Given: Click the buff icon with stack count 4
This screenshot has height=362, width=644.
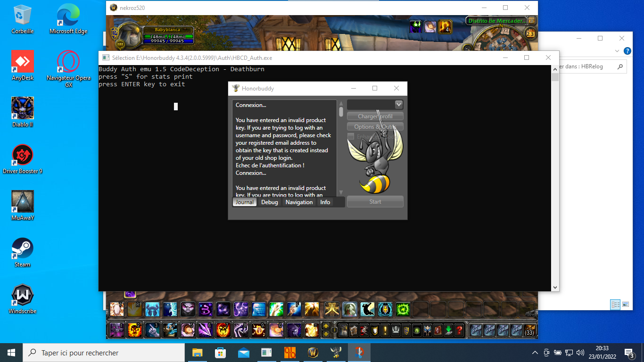Looking at the screenshot, I should coord(445,26).
